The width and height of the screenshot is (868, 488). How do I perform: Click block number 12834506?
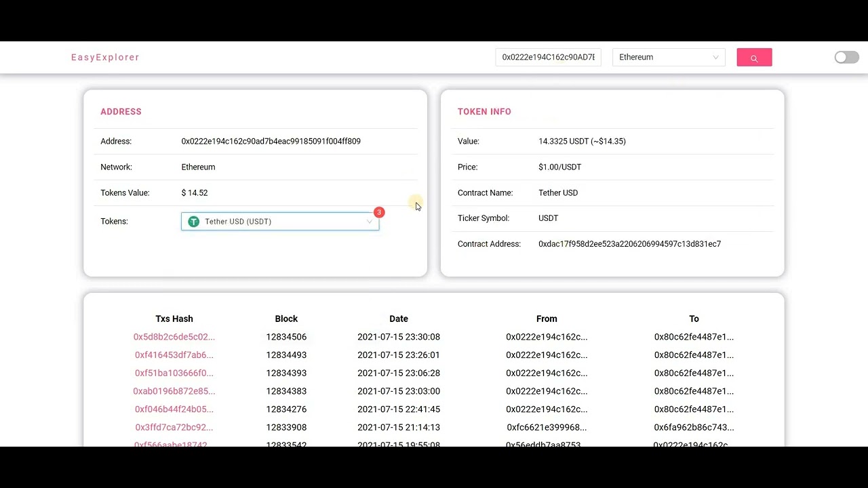pyautogui.click(x=286, y=337)
